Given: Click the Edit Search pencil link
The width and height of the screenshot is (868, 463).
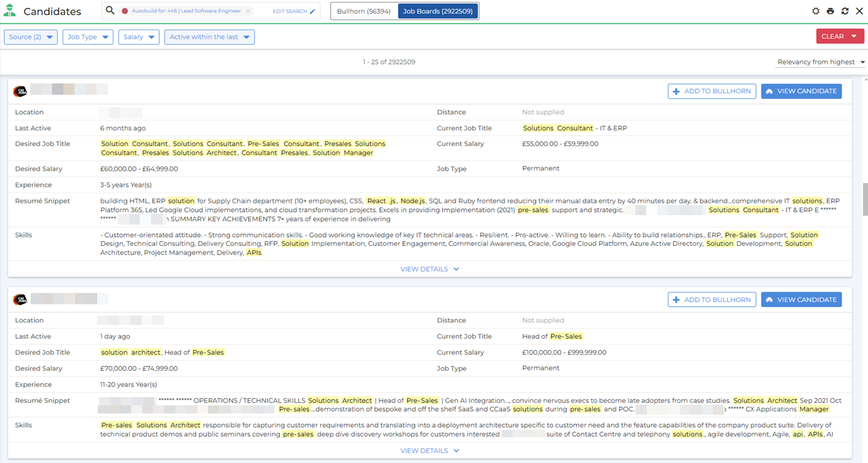Looking at the screenshot, I should (x=294, y=11).
